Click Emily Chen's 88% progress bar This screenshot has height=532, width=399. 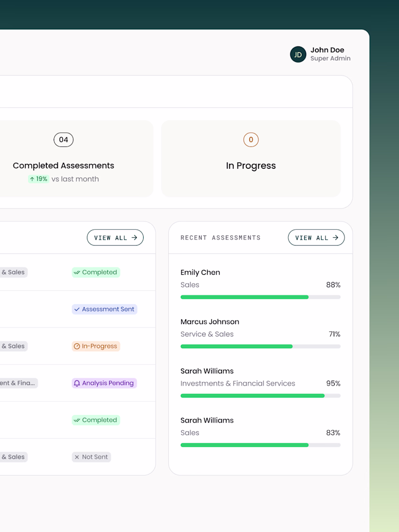[260, 297]
